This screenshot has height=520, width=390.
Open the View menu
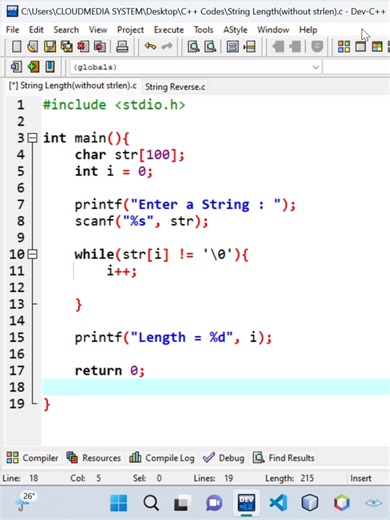pos(98,30)
